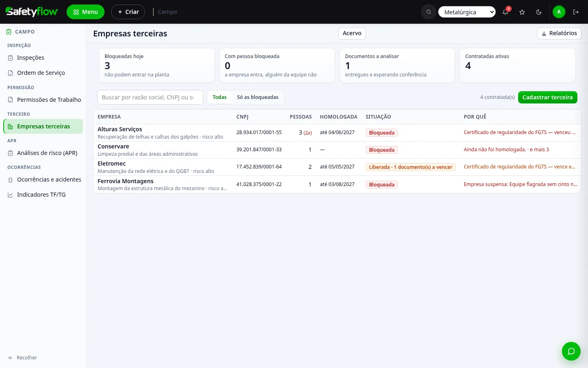Click the search by razão social field
588x368 pixels.
[x=150, y=97]
